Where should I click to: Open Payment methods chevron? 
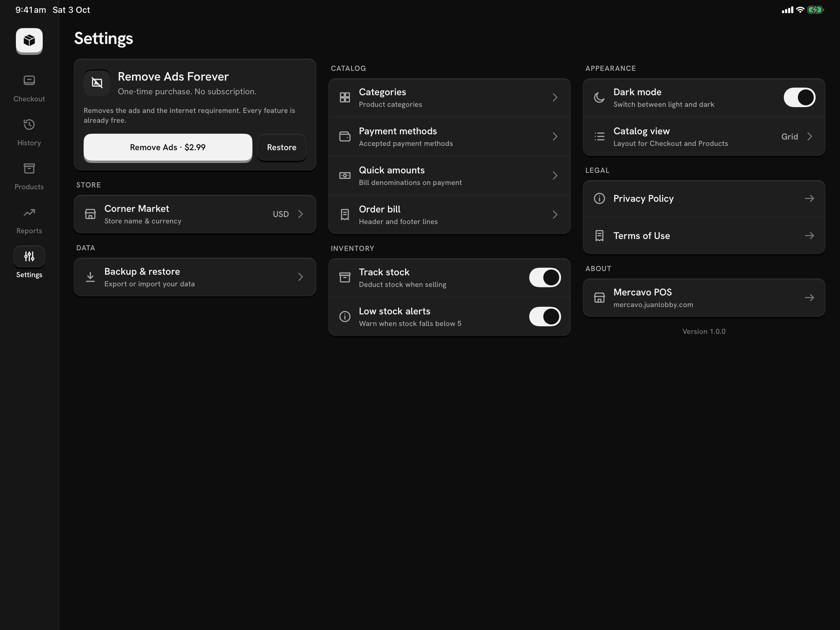[x=555, y=137]
